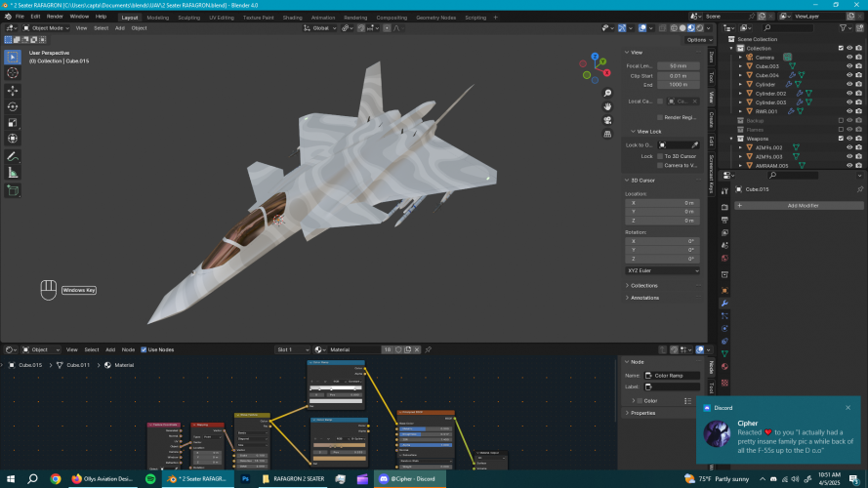
Task: Click the Focal Length 50 mm field
Action: (679, 65)
